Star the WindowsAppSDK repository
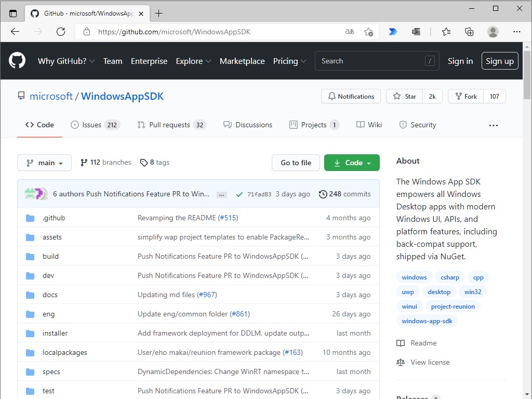Image resolution: width=532 pixels, height=399 pixels. [405, 96]
